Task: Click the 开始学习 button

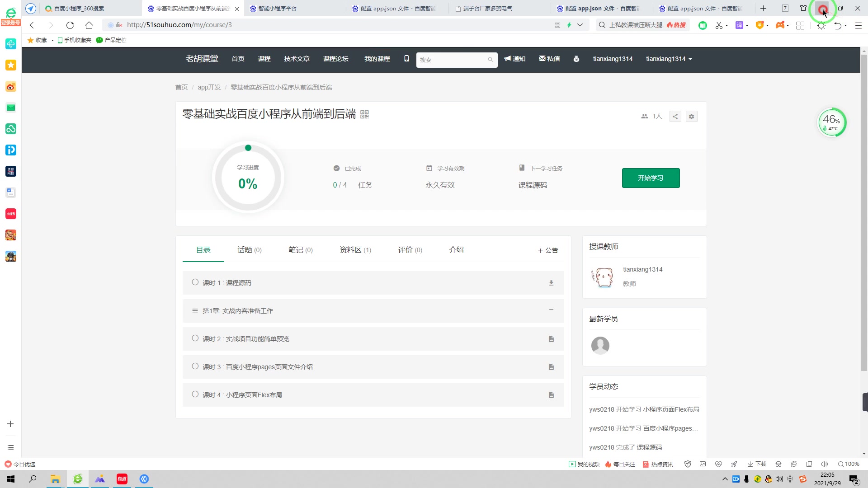Action: coord(651,178)
